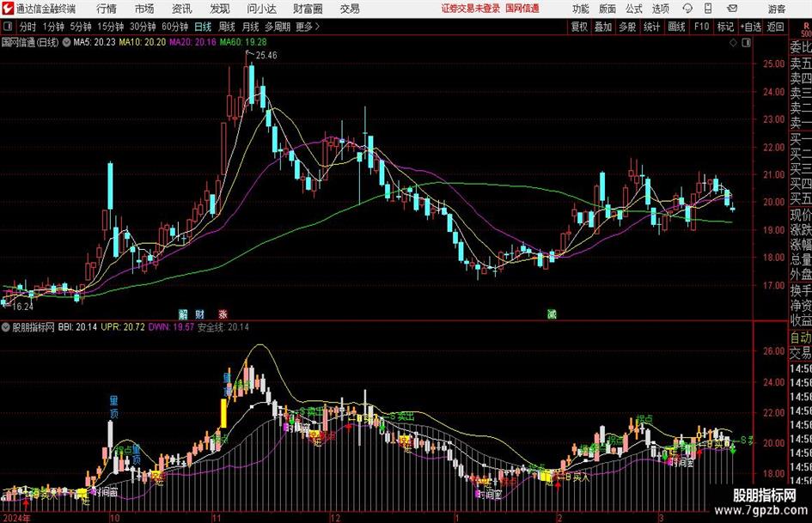This screenshot has width=812, height=523.
Task: Open the mobile phone icon in title bar
Action: pyautogui.click(x=708, y=9)
